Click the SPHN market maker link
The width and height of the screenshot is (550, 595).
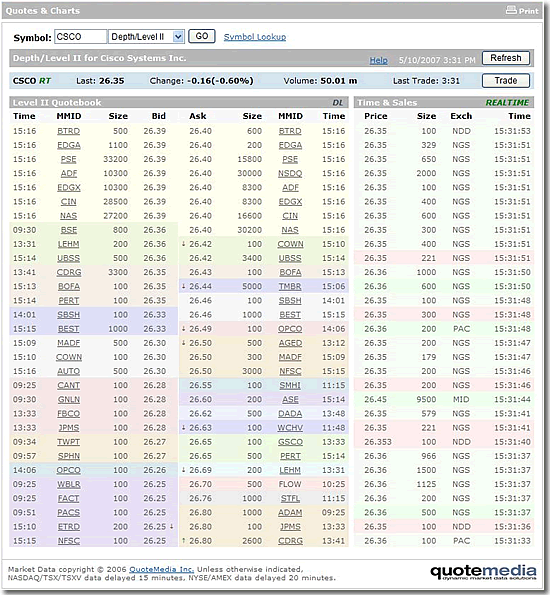click(68, 456)
